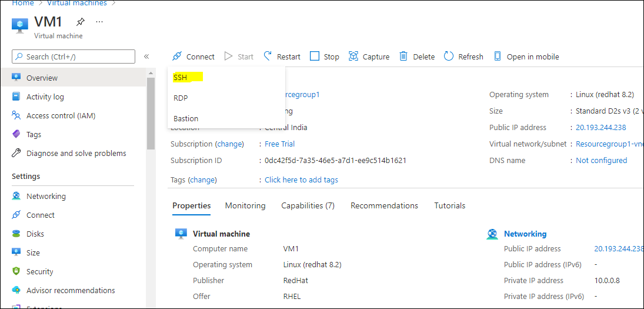Pin VM1 using the pushpin icon
Image resolution: width=644 pixels, height=309 pixels.
(81, 22)
